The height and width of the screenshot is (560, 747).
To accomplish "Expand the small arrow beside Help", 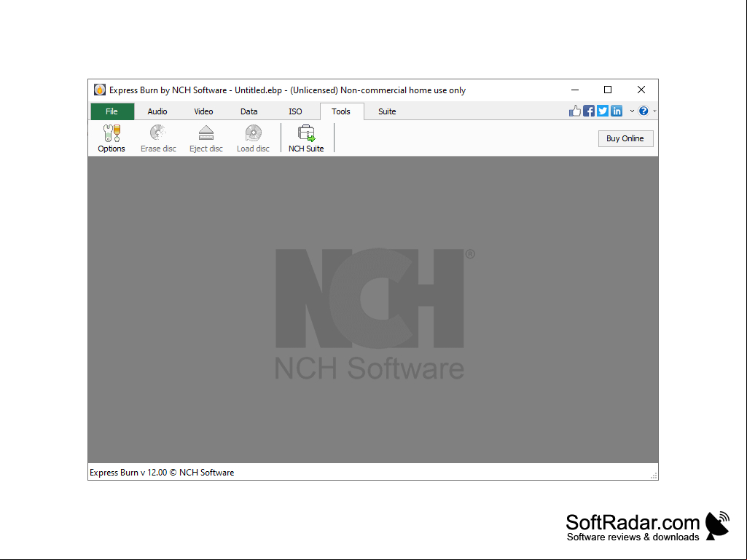I will point(654,111).
